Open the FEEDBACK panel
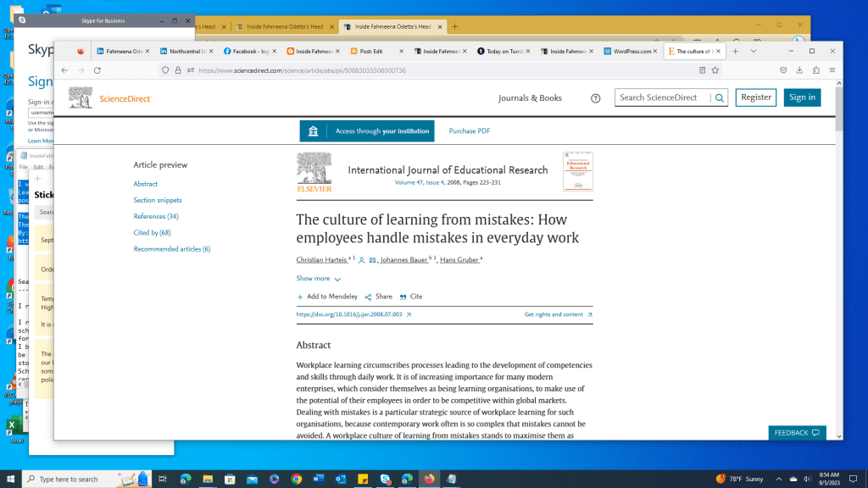 pyautogui.click(x=795, y=432)
